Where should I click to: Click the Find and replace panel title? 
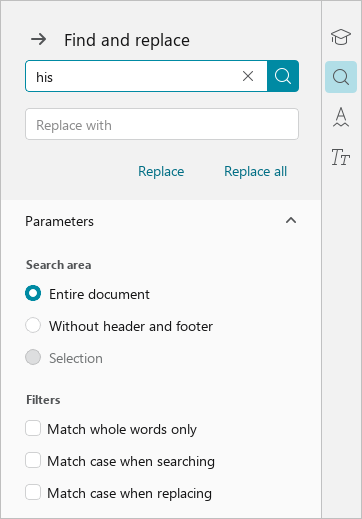[127, 40]
